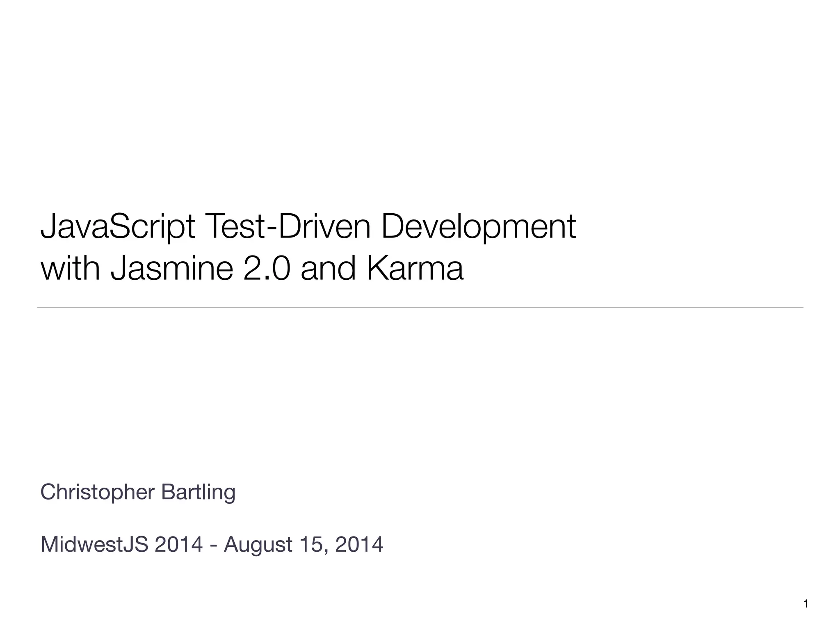Select the word 'Jasmine' in the title
Image resolution: width=840 pixels, height=630 pixels.
click(x=172, y=269)
